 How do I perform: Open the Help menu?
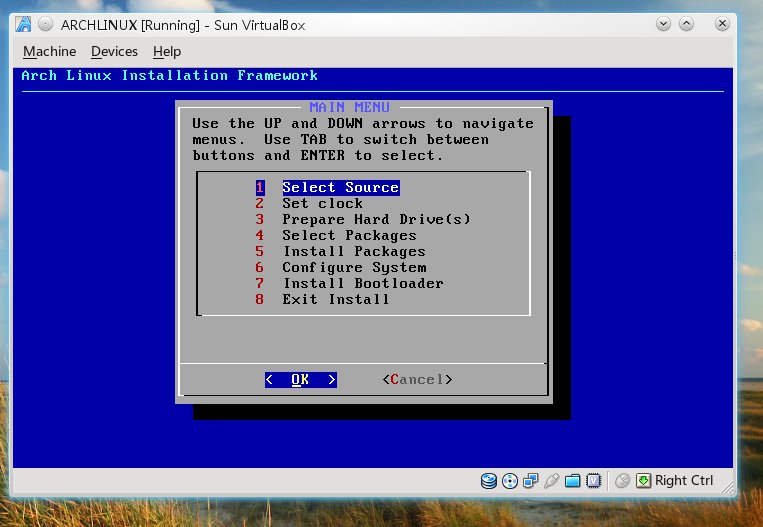[x=167, y=52]
